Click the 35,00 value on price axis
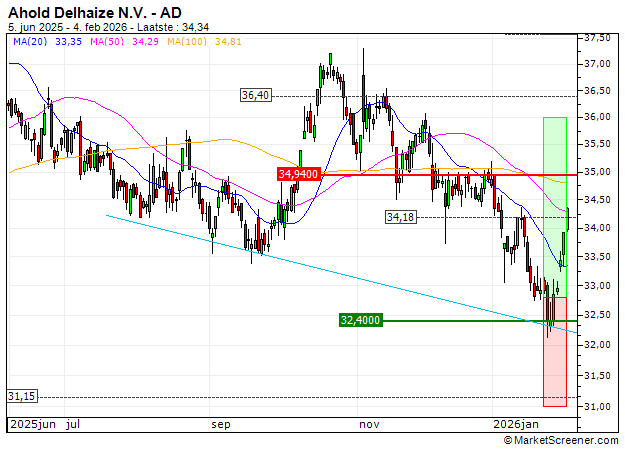 click(x=598, y=172)
